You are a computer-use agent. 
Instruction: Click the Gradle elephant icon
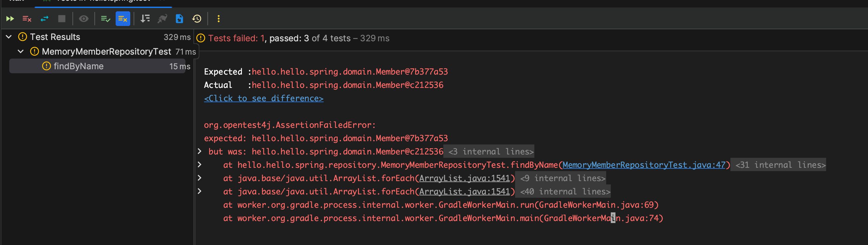[x=163, y=19]
